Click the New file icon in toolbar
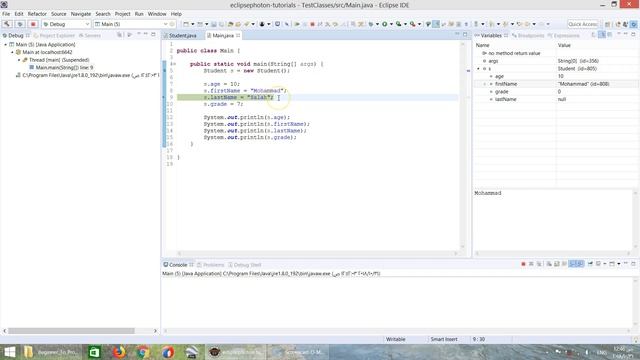640x360 pixels. tap(186, 24)
